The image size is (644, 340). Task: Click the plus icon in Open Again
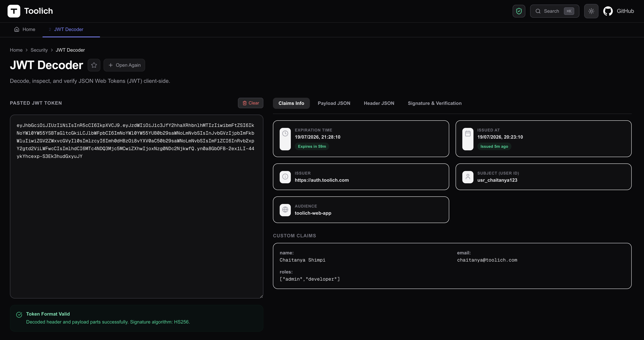(x=111, y=65)
